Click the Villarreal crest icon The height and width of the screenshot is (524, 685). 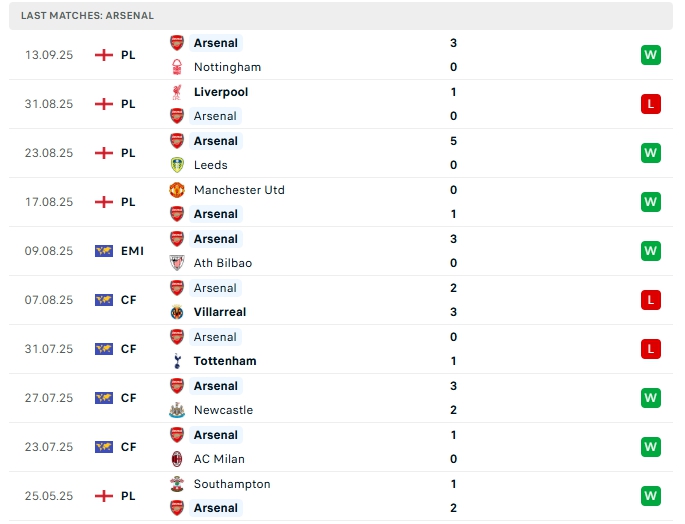tap(177, 312)
